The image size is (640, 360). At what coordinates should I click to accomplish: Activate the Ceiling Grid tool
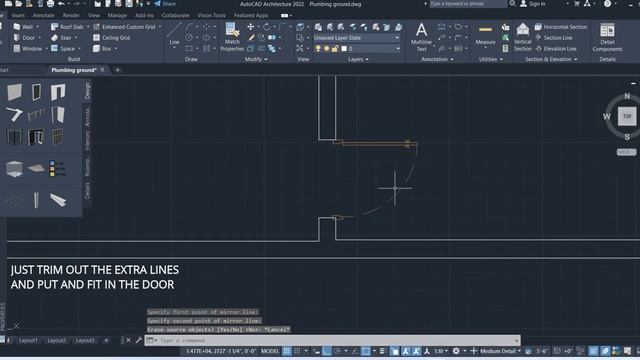pos(111,38)
